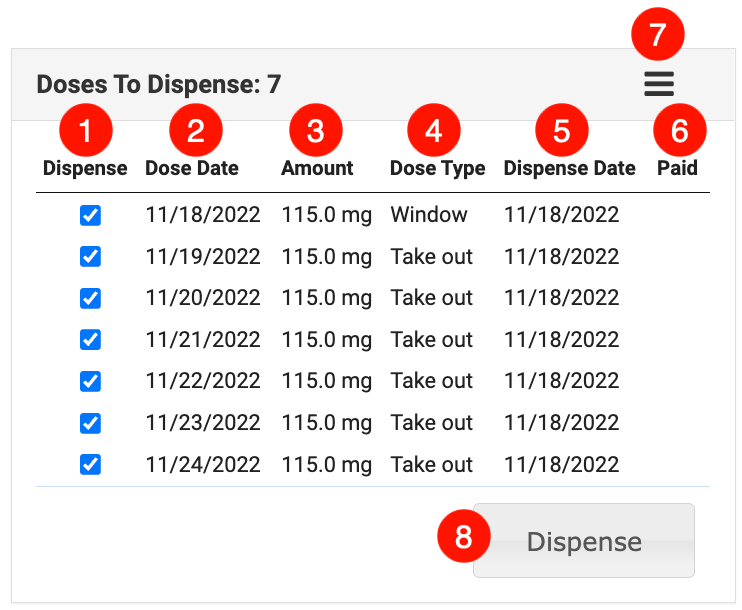Click the Paid column header
Image resolution: width=742 pixels, height=610 pixels.
(677, 169)
